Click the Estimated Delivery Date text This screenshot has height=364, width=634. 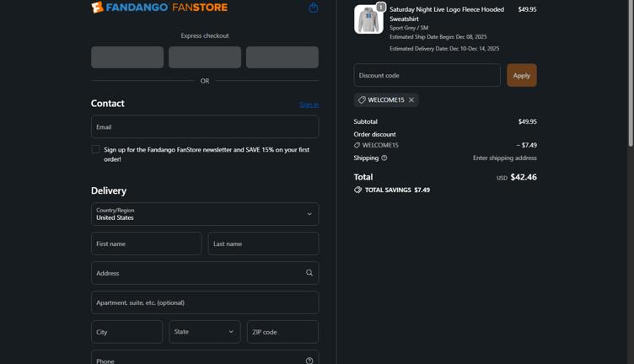444,49
